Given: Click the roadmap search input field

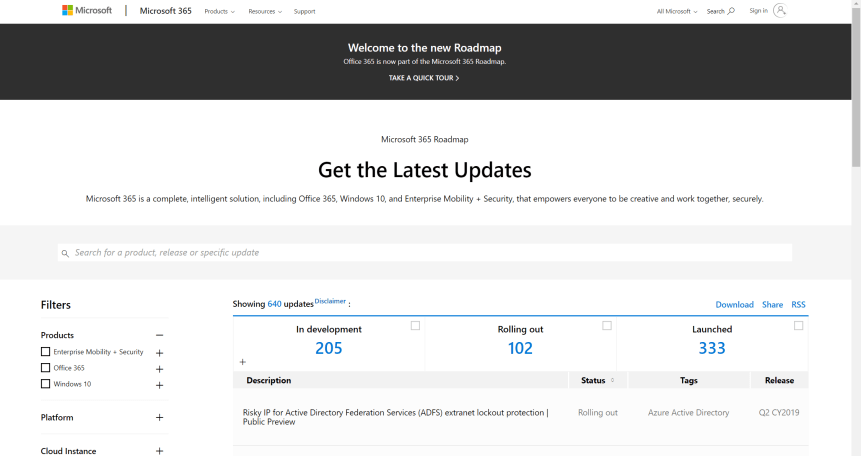Looking at the screenshot, I should coord(425,253).
